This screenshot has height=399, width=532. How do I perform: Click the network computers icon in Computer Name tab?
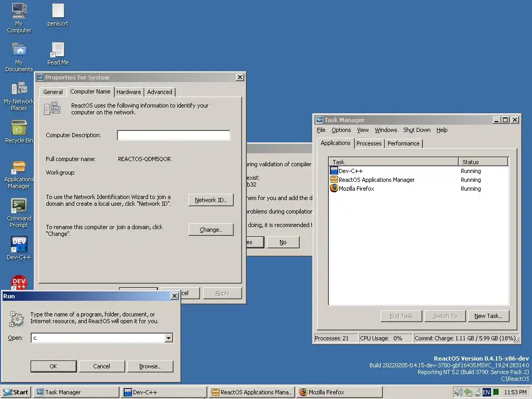click(52, 109)
